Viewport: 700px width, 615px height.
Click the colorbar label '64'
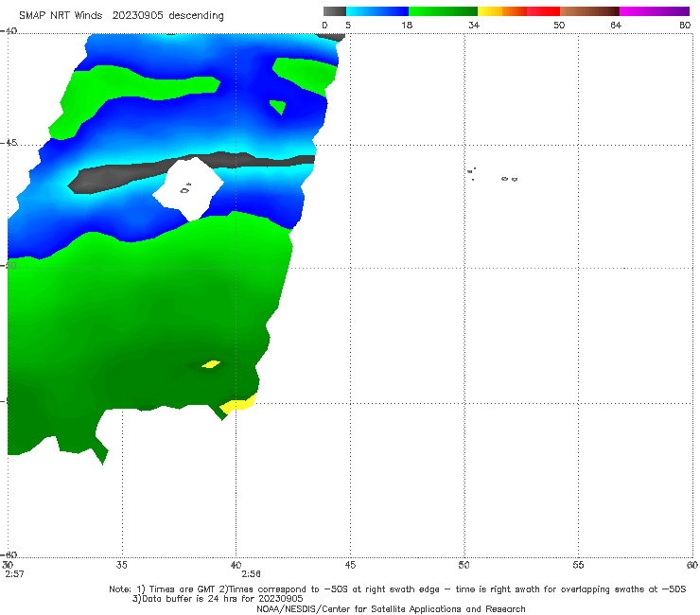[616, 25]
